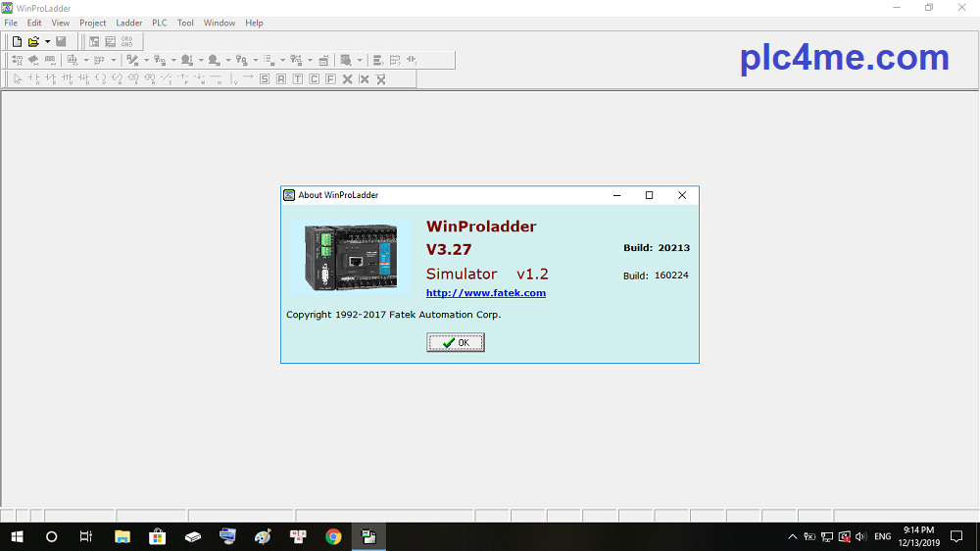The image size is (980, 551).
Task: Open Cortana search circle on taskbar
Action: pos(51,536)
